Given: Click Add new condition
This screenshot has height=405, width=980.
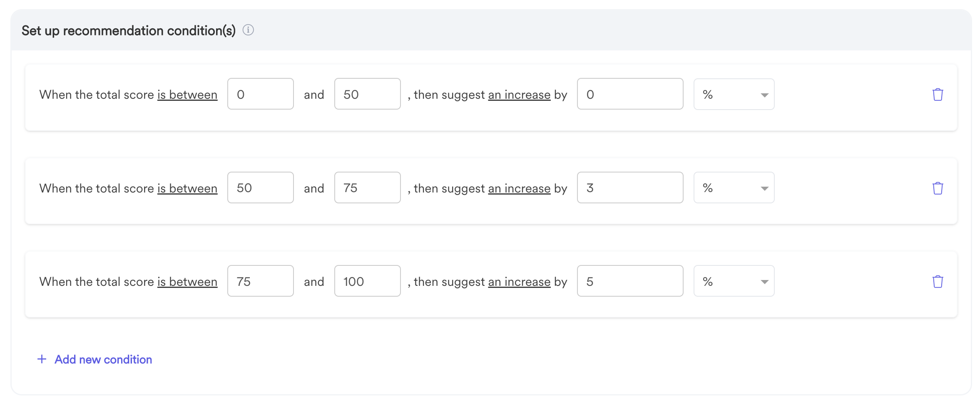Looking at the screenshot, I should coord(103,359).
